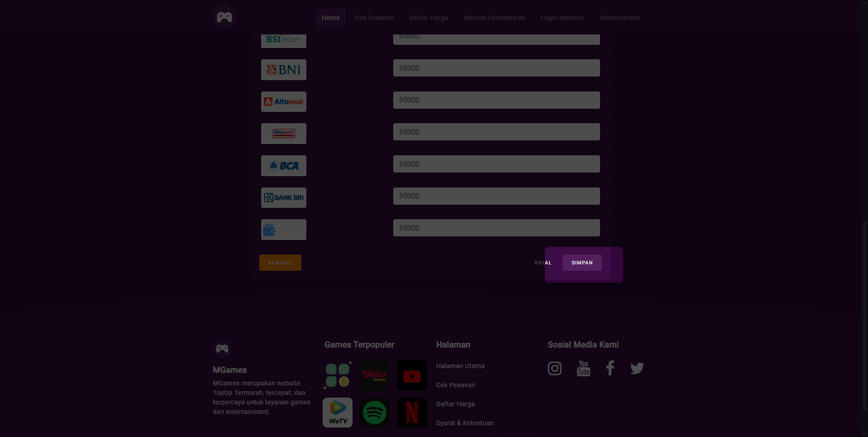Click the BCA bank logo
Image resolution: width=868 pixels, height=437 pixels.
click(x=284, y=166)
